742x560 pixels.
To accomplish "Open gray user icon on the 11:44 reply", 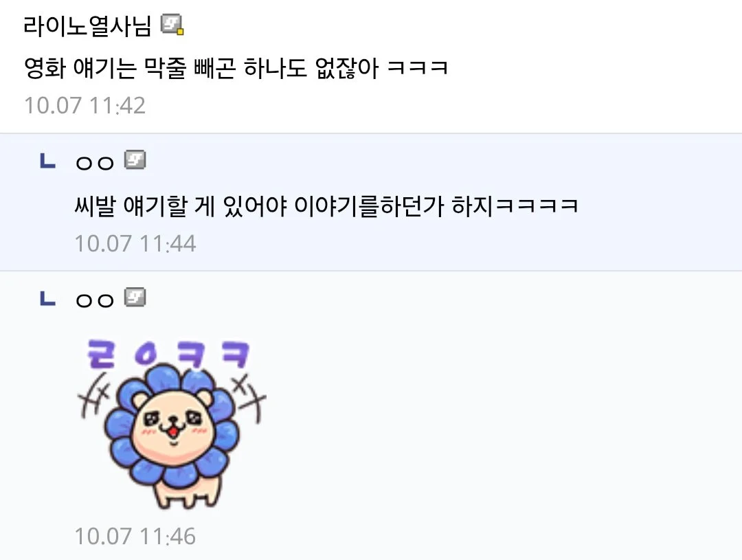I will coord(135,159).
